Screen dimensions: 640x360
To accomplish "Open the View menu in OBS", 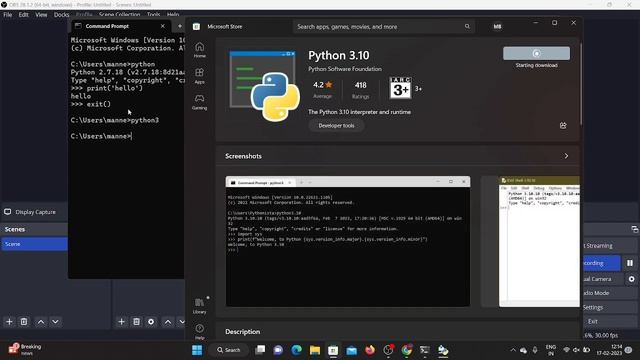I will [41, 15].
